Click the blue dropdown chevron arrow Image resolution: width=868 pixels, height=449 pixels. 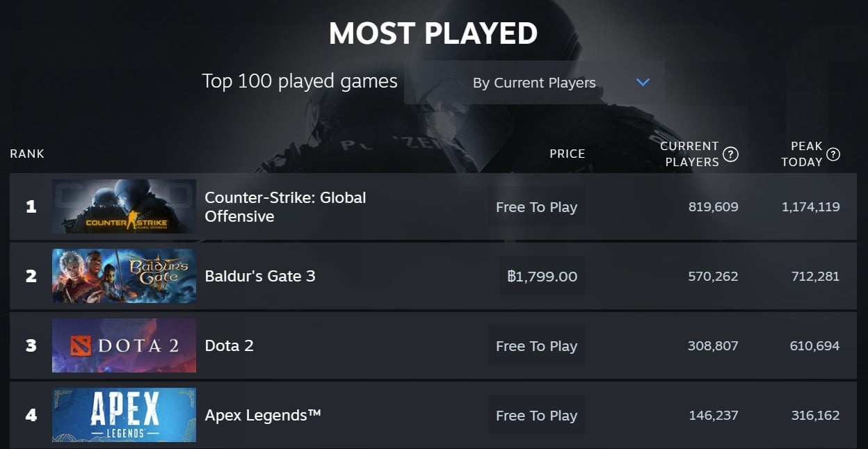(643, 83)
